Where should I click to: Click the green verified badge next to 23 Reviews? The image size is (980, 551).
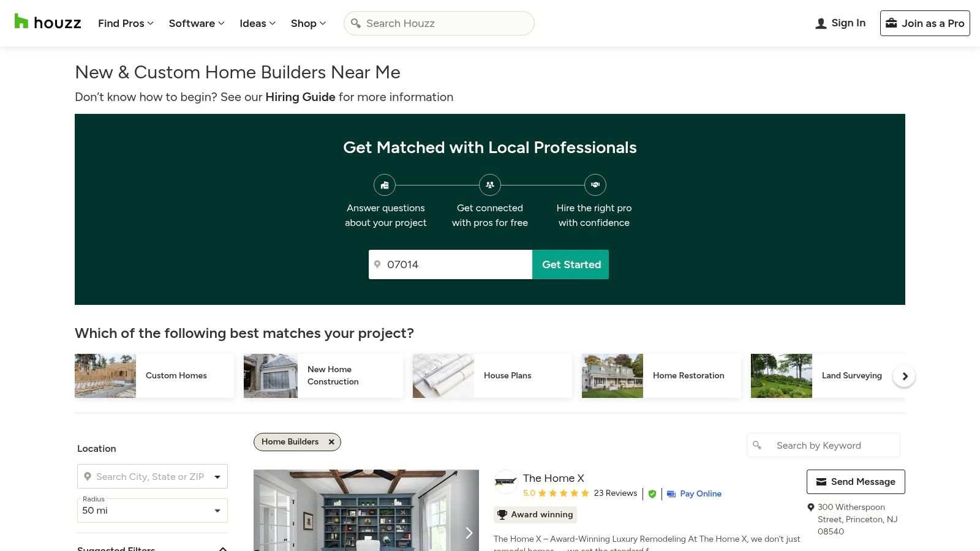652,493
